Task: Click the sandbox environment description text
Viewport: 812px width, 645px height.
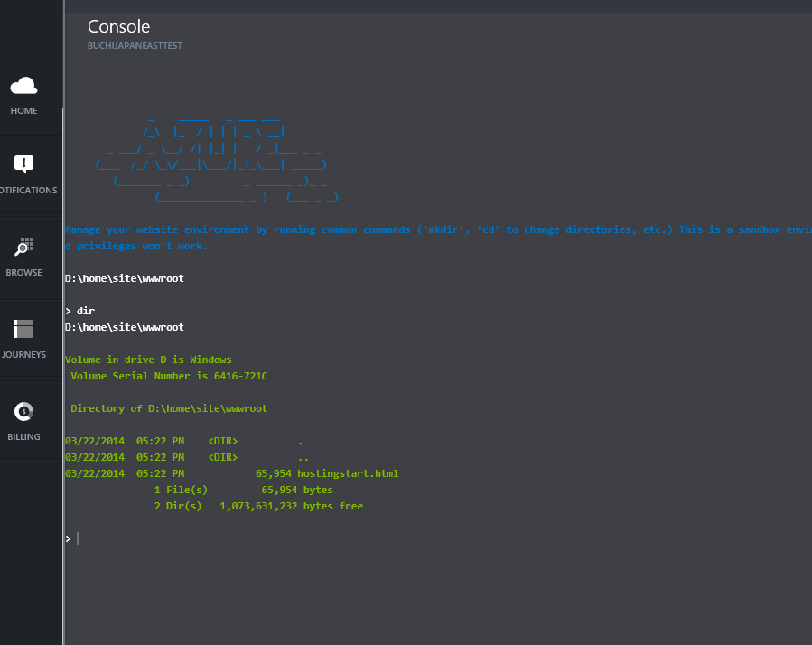Action: 434,230
